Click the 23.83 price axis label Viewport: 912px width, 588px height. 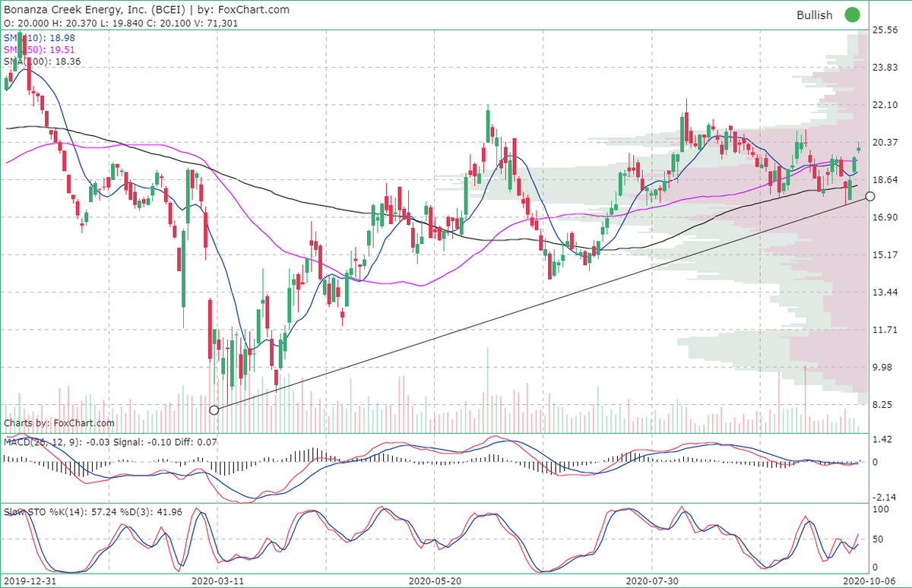886,68
